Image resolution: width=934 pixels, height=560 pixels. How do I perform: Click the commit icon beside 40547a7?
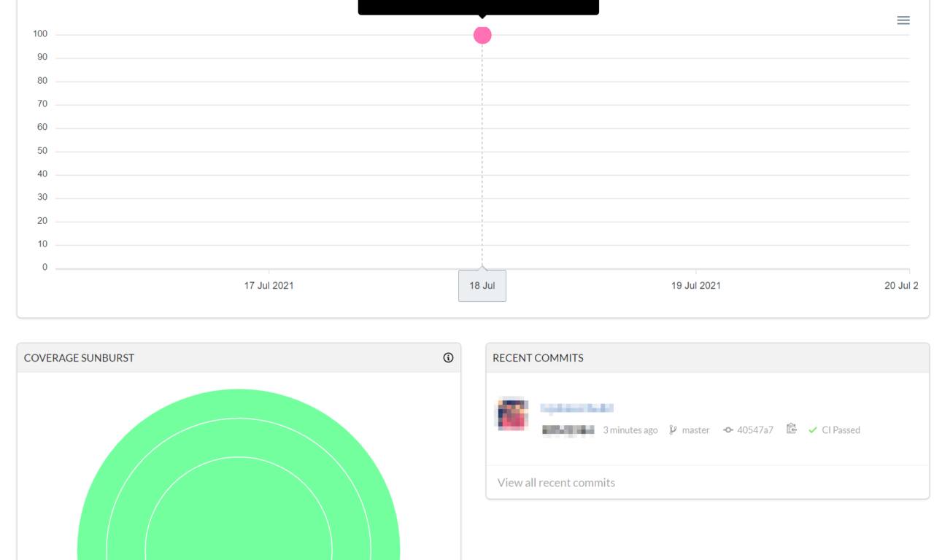click(x=727, y=430)
